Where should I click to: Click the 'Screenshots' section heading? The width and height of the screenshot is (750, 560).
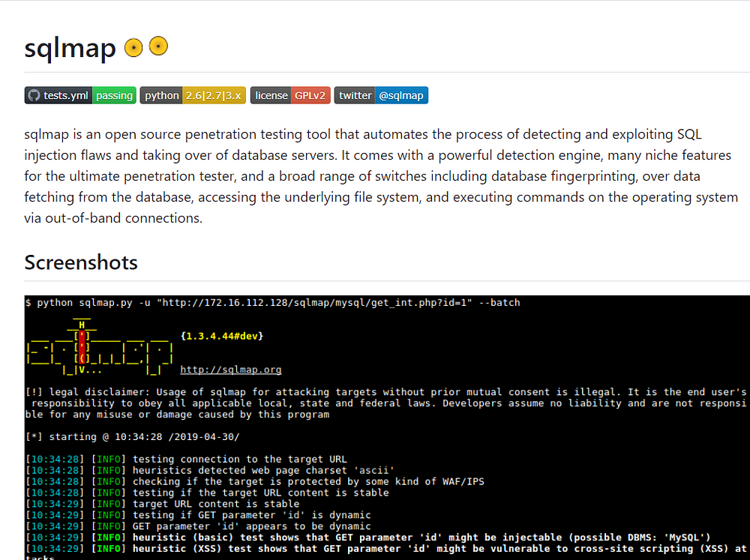[x=80, y=262]
